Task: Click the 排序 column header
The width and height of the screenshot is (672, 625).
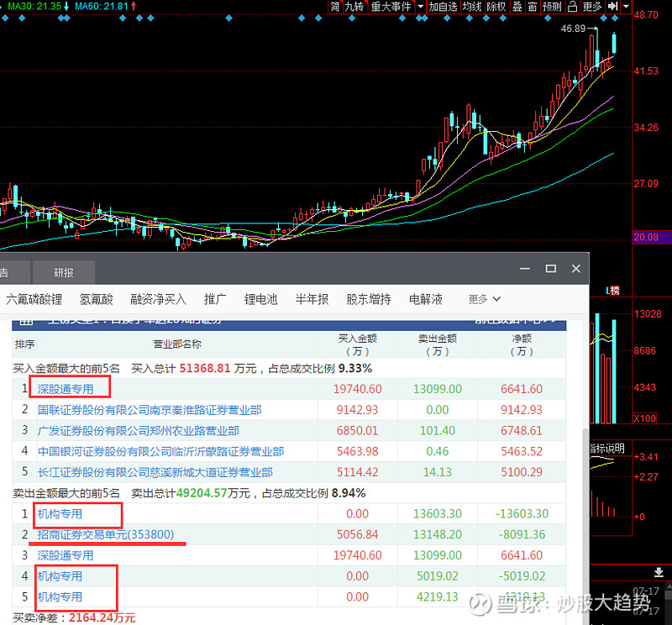Action: (24, 344)
